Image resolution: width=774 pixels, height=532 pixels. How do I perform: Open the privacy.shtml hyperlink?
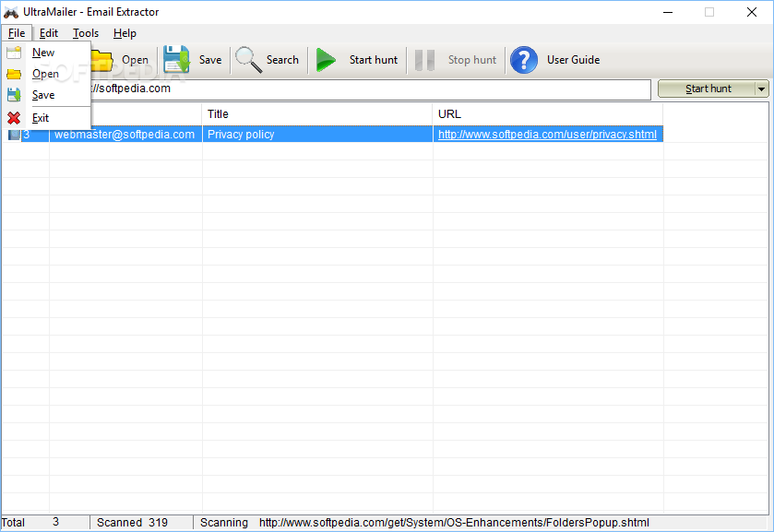pos(547,135)
